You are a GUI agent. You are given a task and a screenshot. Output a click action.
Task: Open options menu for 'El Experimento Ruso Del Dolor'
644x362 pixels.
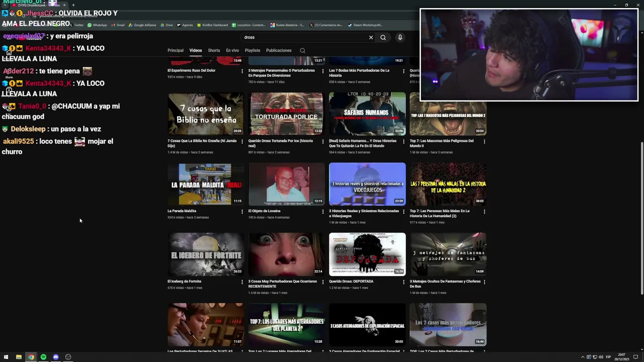tap(242, 71)
